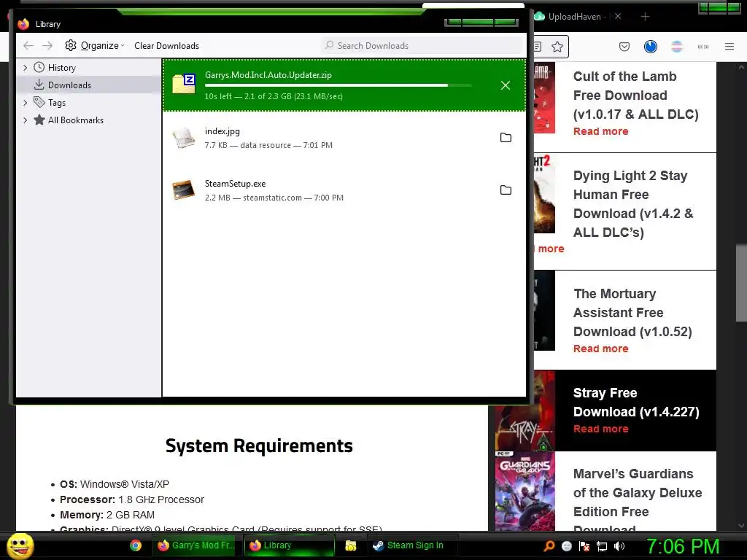Open the smiley face Start button
Image resolution: width=747 pixels, height=560 pixels.
click(20, 546)
